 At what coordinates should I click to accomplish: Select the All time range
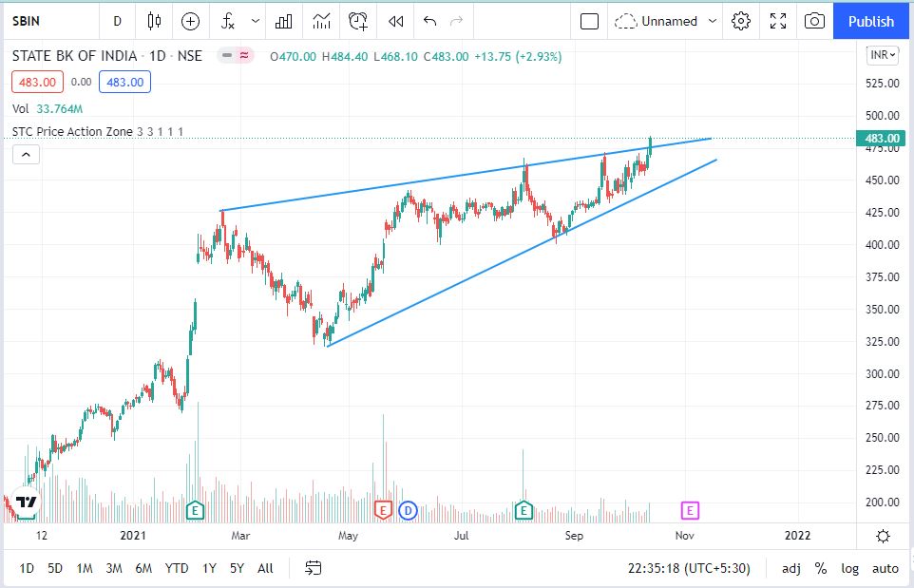click(x=265, y=568)
